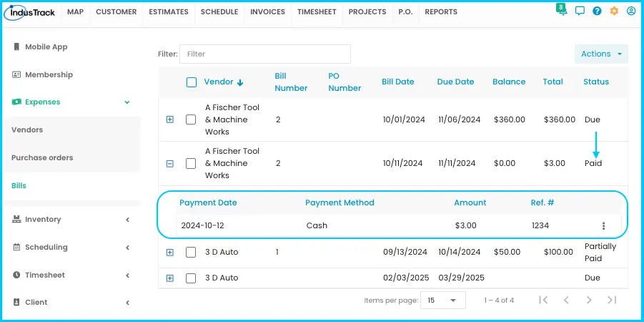Viewport: 644px width, 322px height.
Task: Go to the next page of results
Action: click(589, 300)
